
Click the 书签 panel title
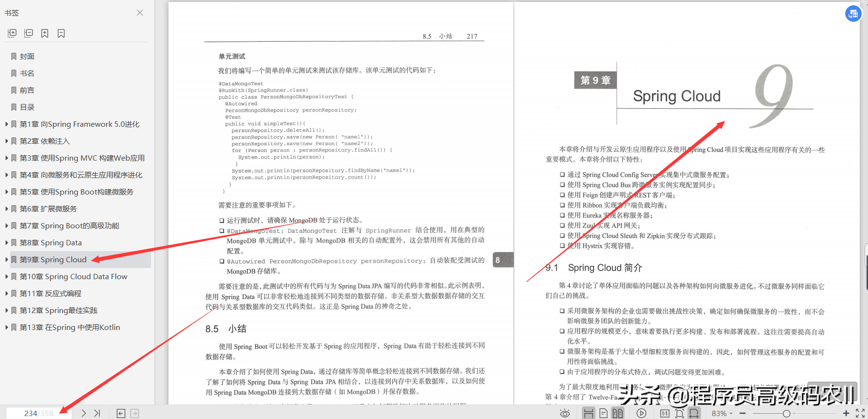tap(12, 13)
